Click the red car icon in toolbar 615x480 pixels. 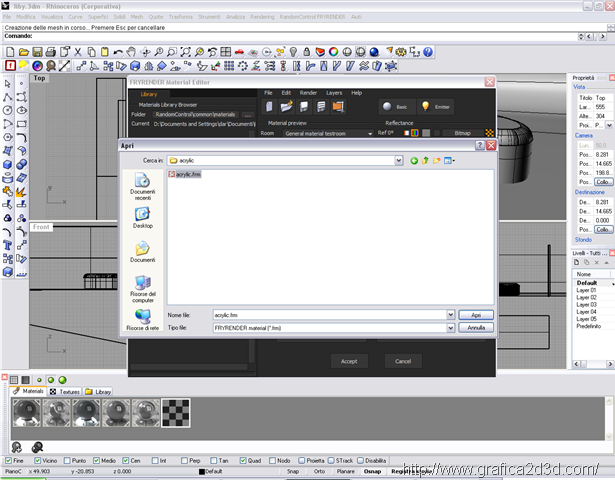pyautogui.click(x=239, y=52)
